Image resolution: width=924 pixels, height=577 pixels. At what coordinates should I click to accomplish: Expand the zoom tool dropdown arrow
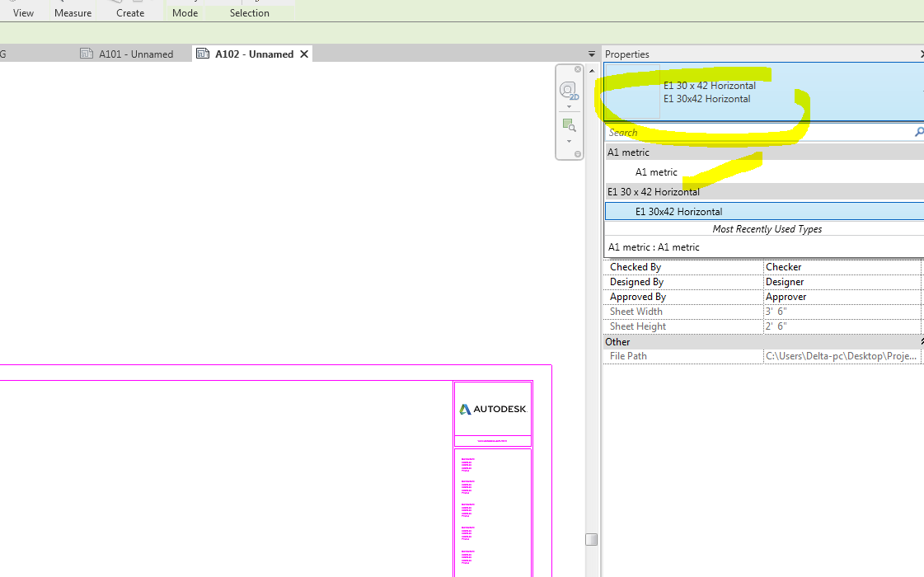tap(569, 141)
